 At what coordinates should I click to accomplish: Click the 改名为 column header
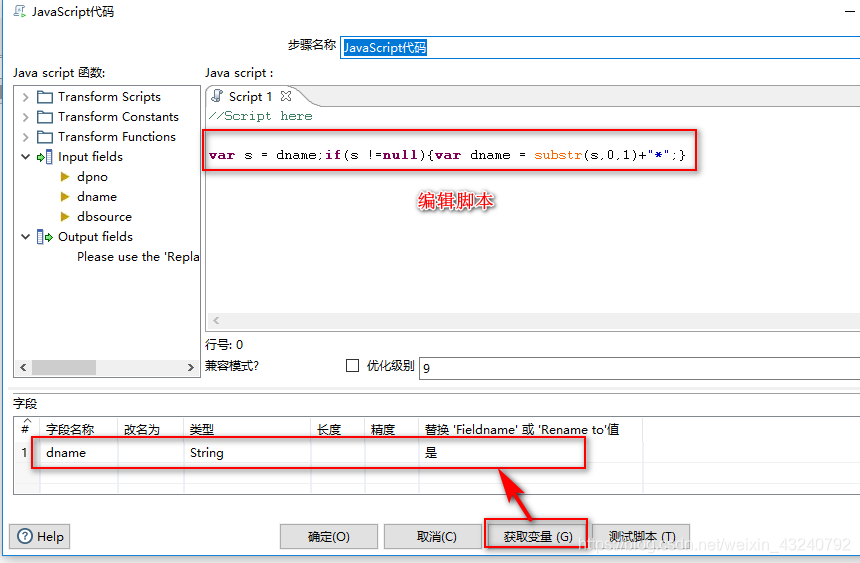coord(151,429)
